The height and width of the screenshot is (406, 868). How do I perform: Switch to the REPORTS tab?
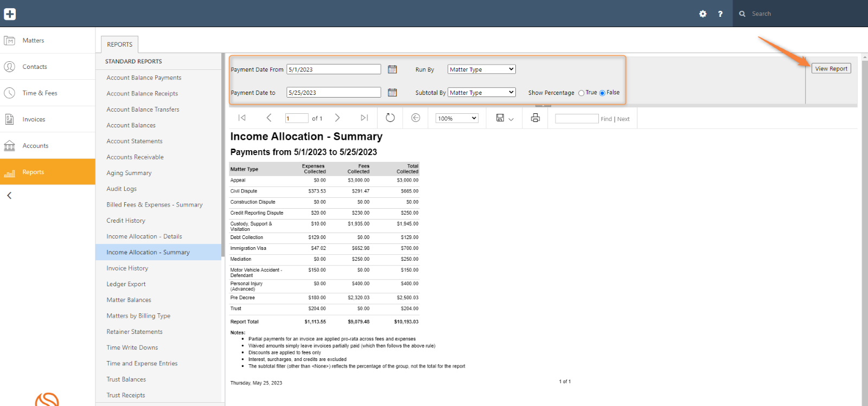click(120, 44)
